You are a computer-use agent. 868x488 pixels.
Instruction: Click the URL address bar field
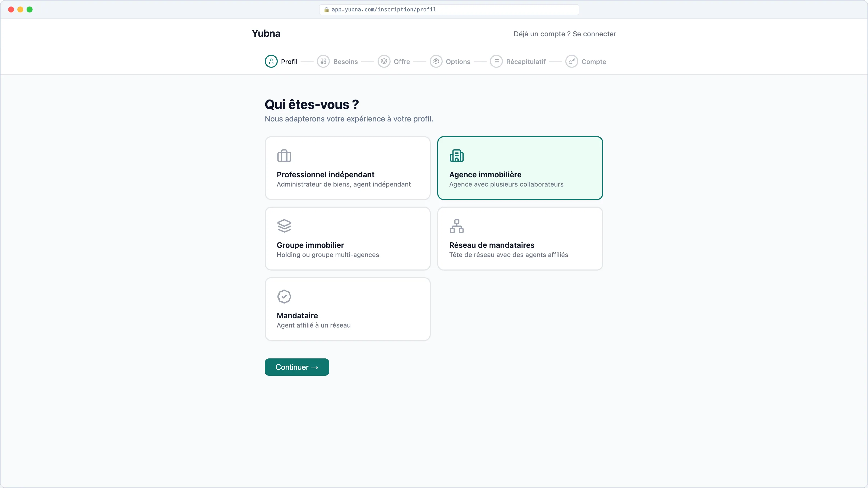coord(449,9)
